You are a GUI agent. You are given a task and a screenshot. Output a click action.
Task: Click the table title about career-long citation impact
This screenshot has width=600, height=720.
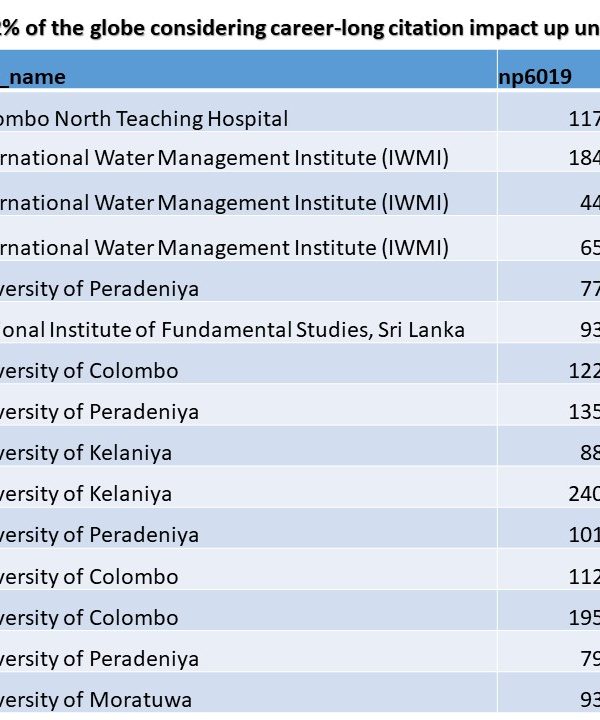coord(300,28)
